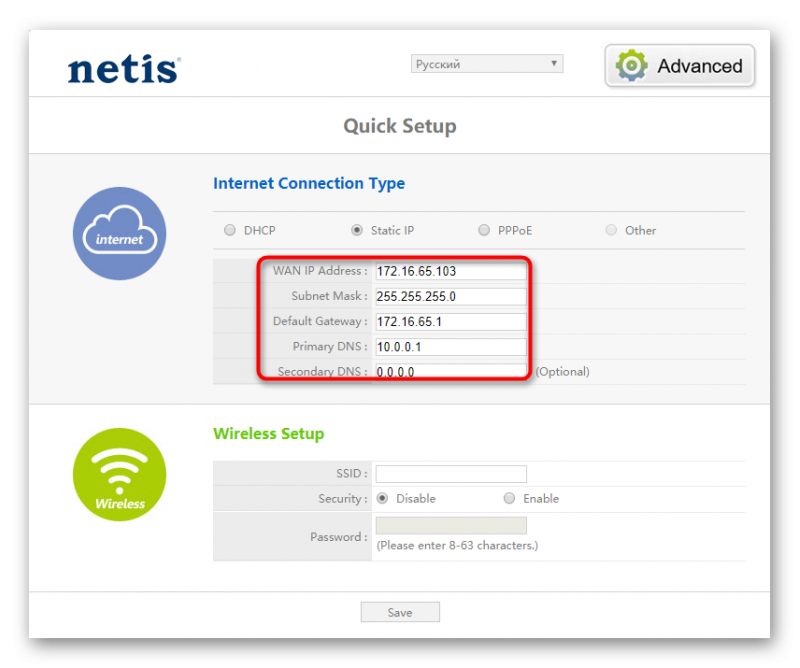Click the Wireless Setup heading
Viewport: 800px width, 668px height.
[x=268, y=434]
